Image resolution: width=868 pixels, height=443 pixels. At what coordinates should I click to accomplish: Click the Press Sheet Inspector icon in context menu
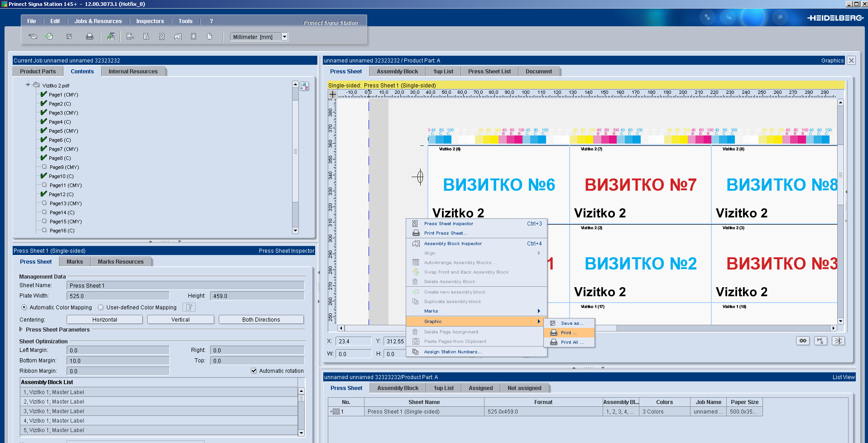click(x=415, y=223)
